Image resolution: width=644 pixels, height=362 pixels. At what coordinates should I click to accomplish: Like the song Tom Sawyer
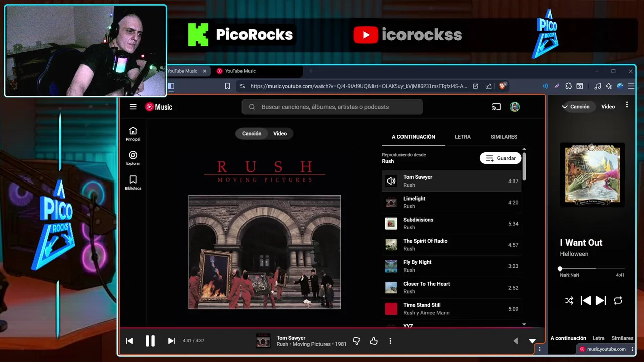tap(374, 341)
